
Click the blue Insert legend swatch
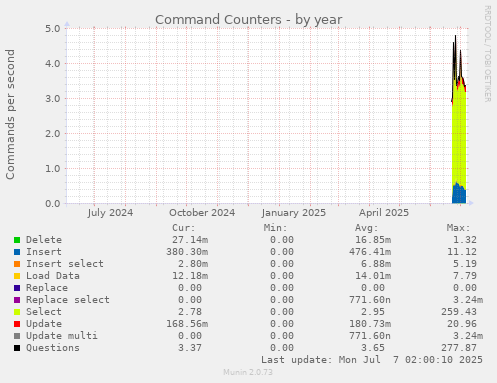(17, 252)
